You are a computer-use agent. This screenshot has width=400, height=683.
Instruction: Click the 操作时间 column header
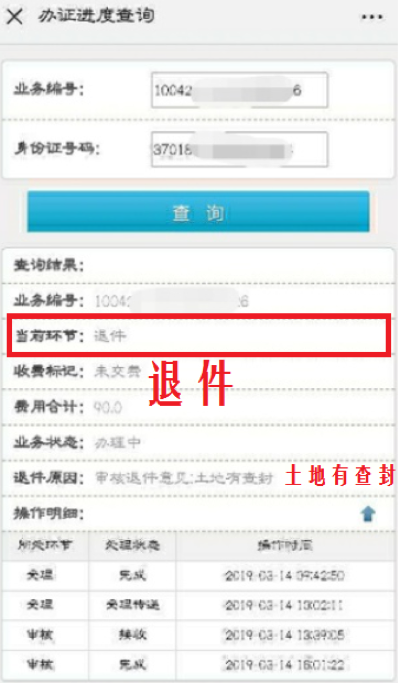coord(285,546)
